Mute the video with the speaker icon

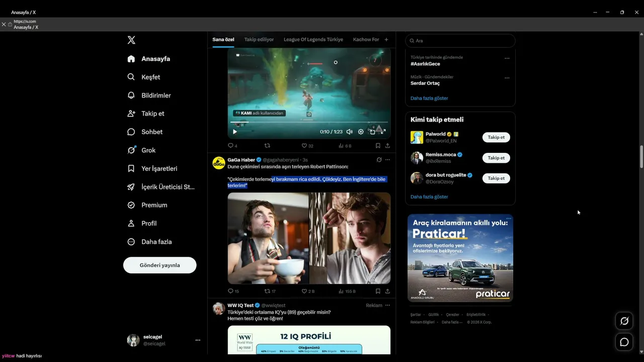pyautogui.click(x=349, y=132)
